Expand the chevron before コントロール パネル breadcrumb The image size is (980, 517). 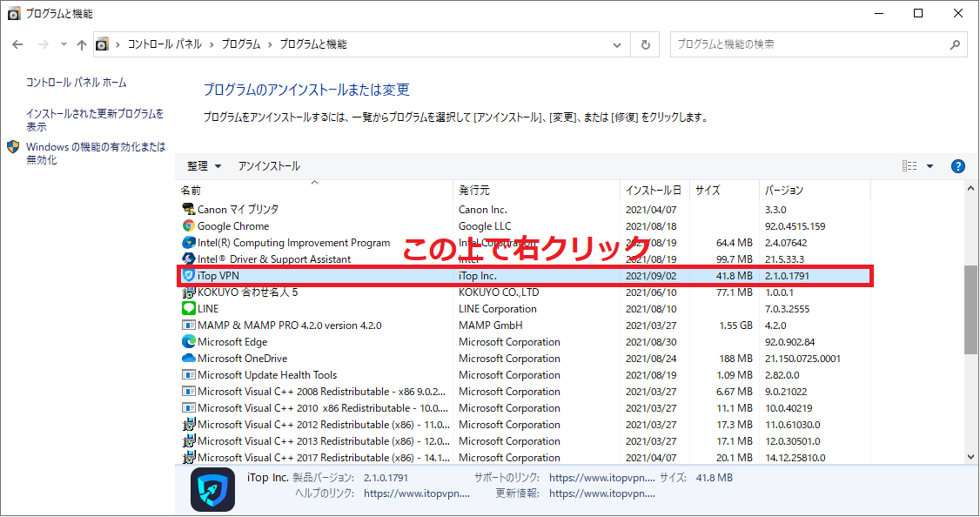pyautogui.click(x=117, y=44)
